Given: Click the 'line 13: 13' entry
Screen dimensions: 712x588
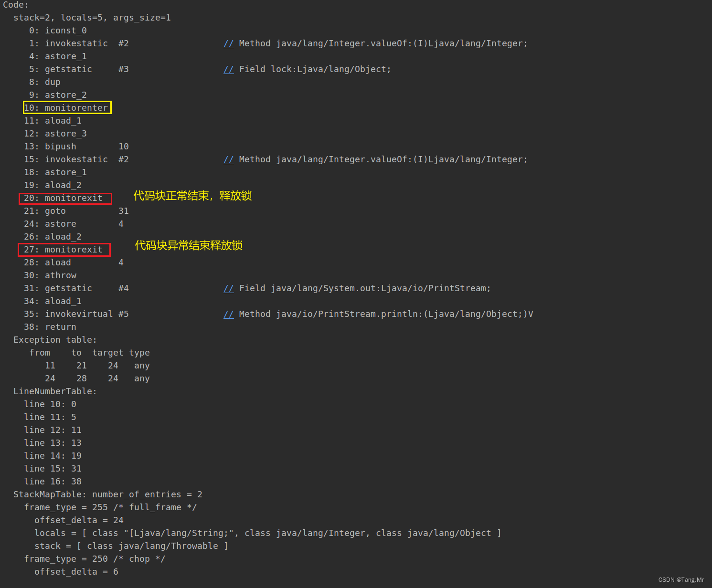Looking at the screenshot, I should tap(53, 443).
